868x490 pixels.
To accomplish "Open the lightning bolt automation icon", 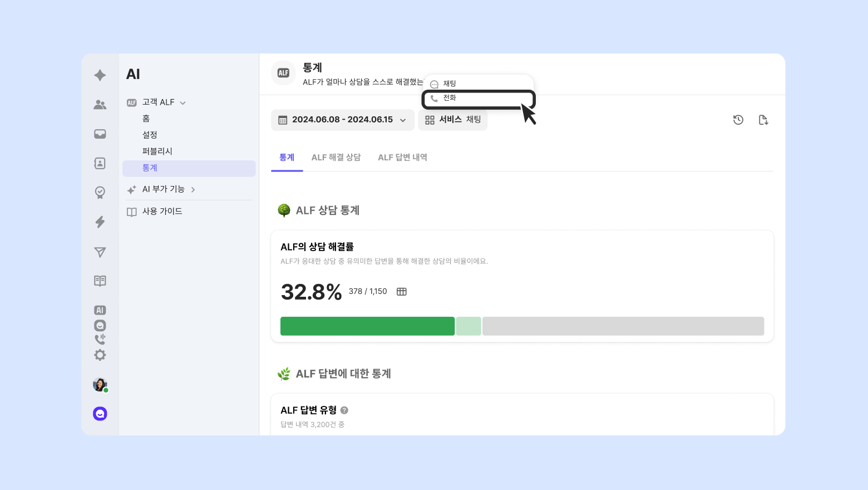I will [x=100, y=222].
